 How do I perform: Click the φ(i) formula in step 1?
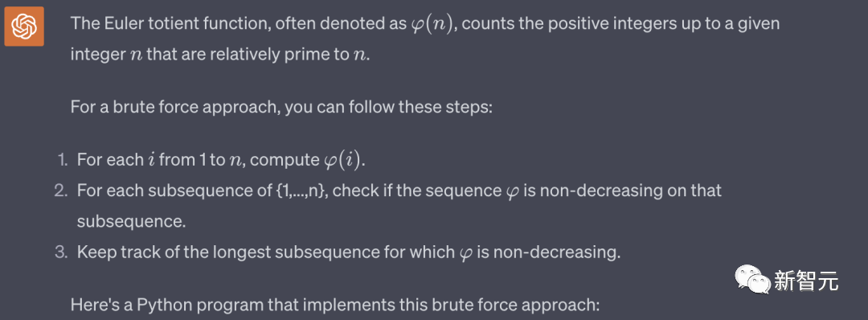pyautogui.click(x=343, y=160)
